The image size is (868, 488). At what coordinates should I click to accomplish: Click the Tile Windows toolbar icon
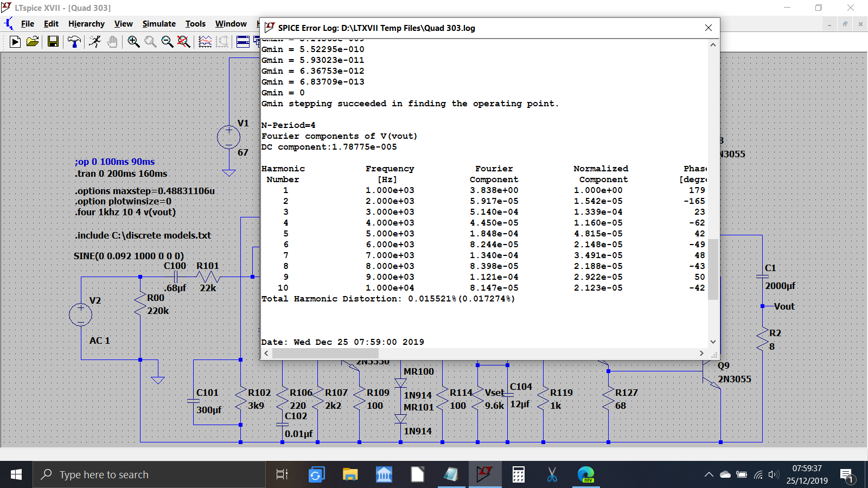243,42
